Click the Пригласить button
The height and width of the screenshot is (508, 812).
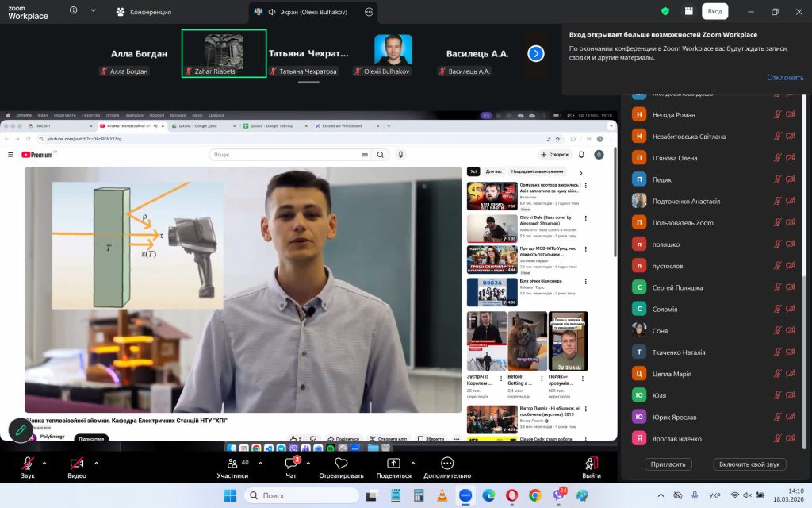(669, 464)
